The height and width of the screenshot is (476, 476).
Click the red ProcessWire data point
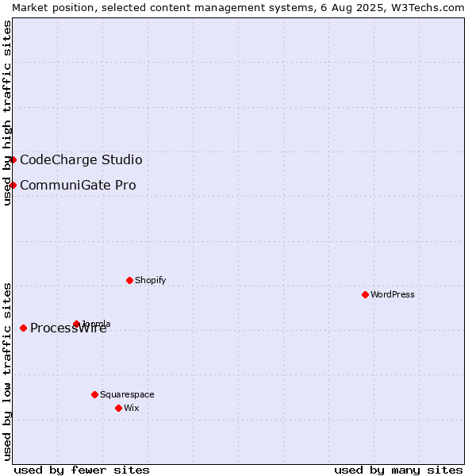tap(23, 328)
